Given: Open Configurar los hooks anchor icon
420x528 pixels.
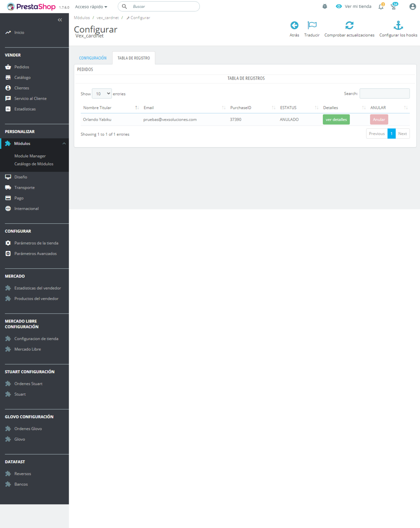Looking at the screenshot, I should point(398,25).
